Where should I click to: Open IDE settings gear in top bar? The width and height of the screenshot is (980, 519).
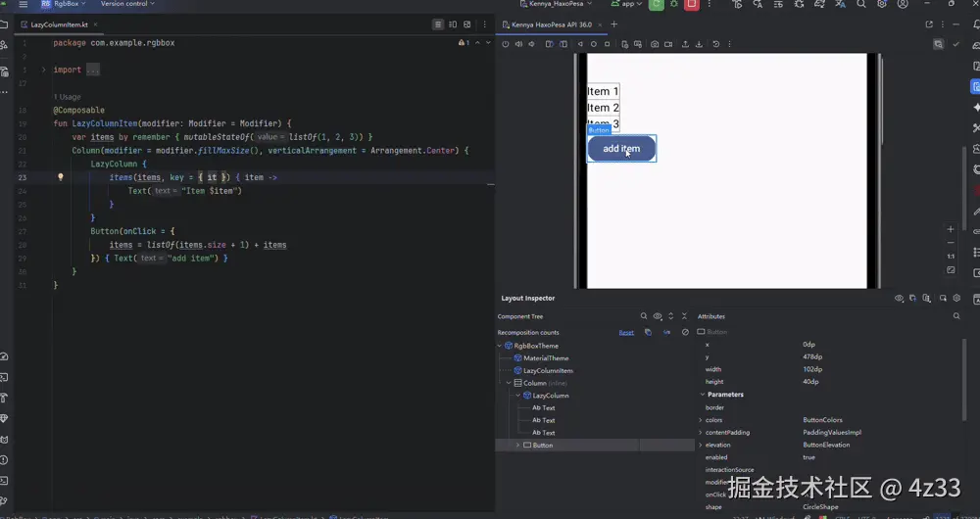882,4
